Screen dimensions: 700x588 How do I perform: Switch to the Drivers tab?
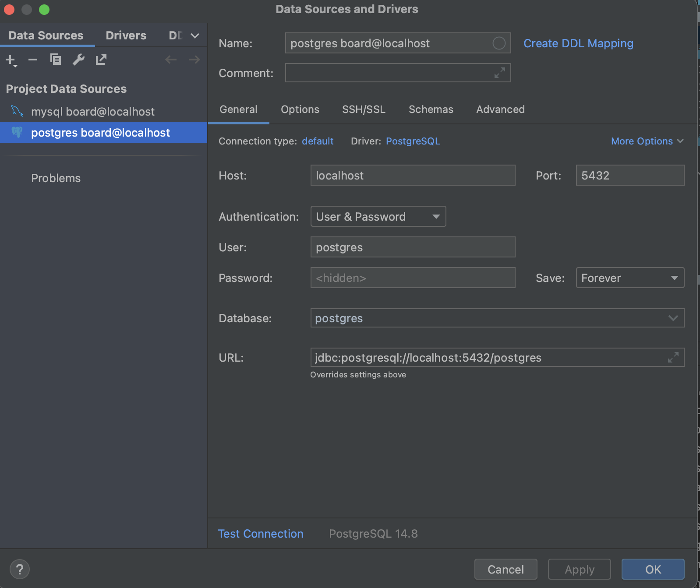pos(126,35)
